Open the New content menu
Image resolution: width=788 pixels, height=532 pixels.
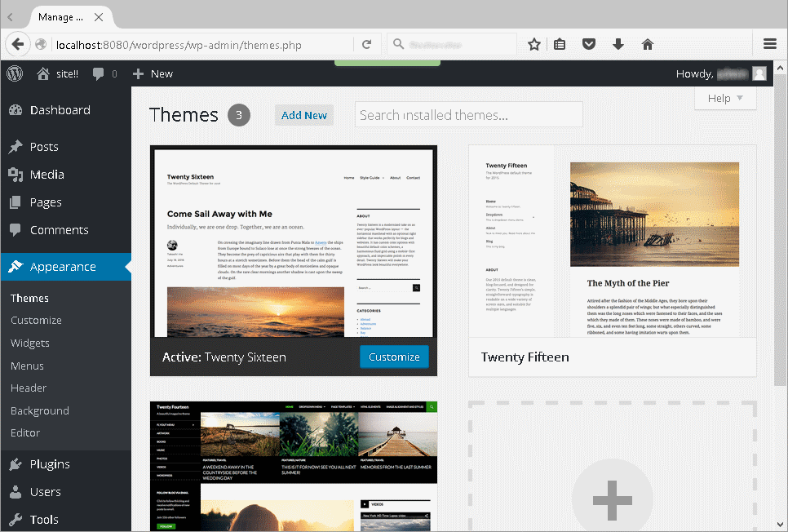click(153, 73)
